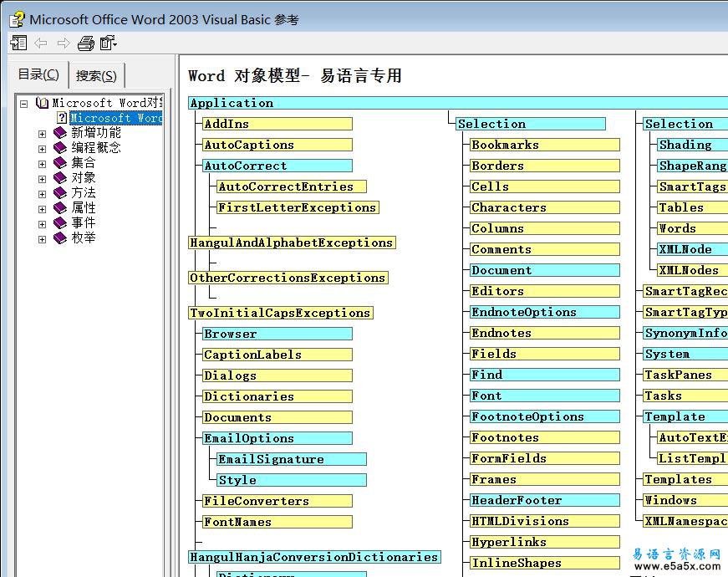
Task: Click the Forward arrow in the toolbar
Action: click(64, 43)
